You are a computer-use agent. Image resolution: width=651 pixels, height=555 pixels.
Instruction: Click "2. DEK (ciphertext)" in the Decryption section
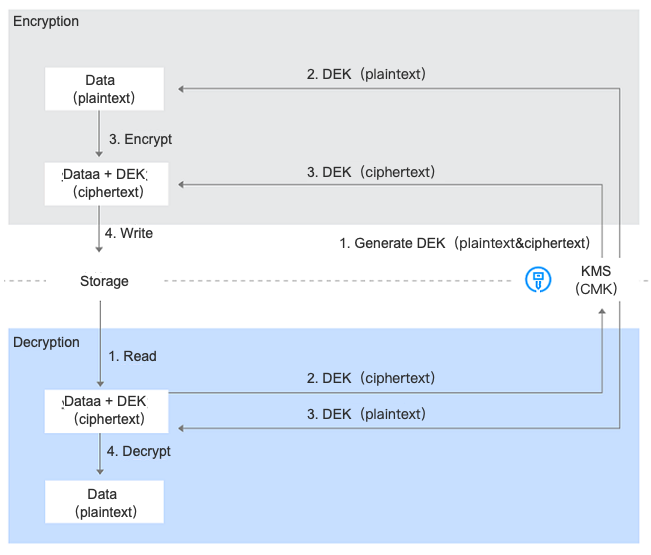tap(371, 378)
